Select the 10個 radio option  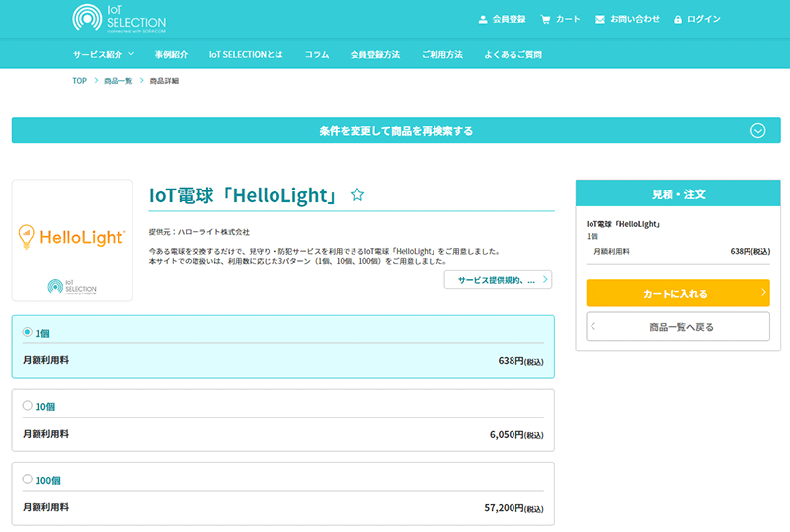tap(28, 405)
